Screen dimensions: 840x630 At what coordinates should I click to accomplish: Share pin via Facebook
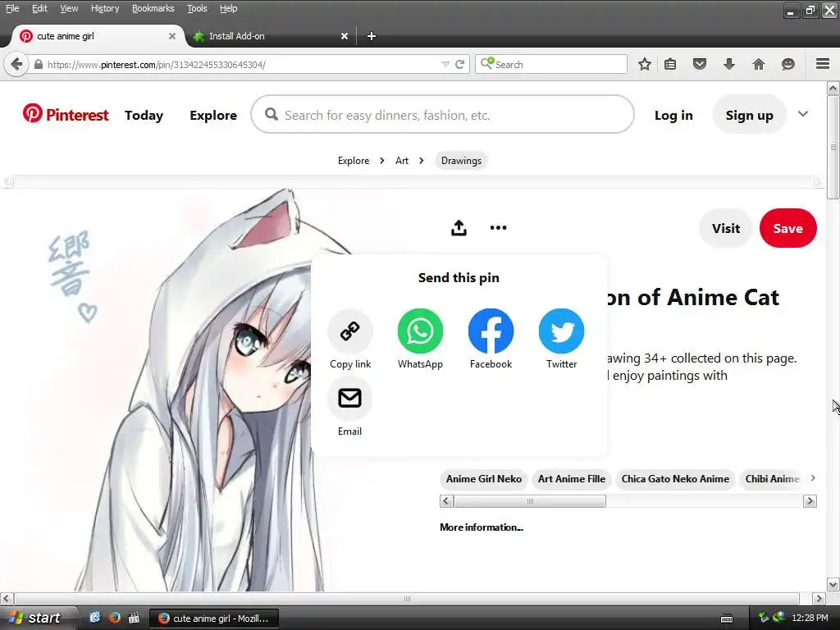(x=491, y=339)
